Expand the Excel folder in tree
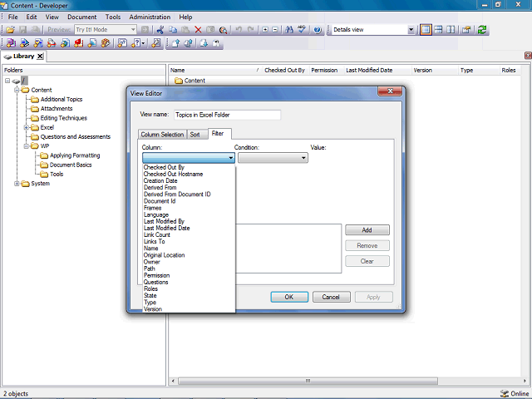 click(26, 127)
